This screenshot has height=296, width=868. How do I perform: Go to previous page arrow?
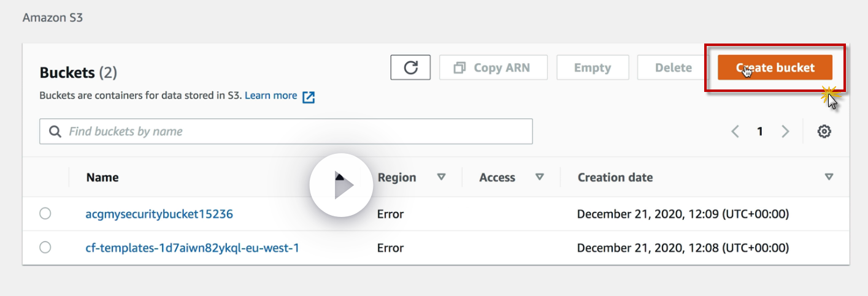coord(735,131)
